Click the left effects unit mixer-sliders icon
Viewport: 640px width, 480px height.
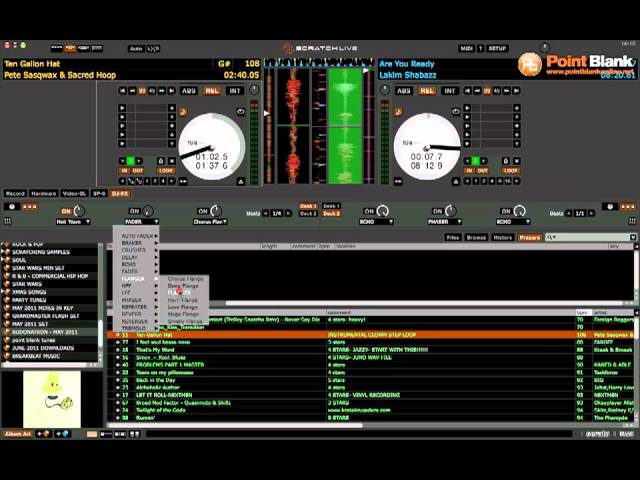coord(7,221)
